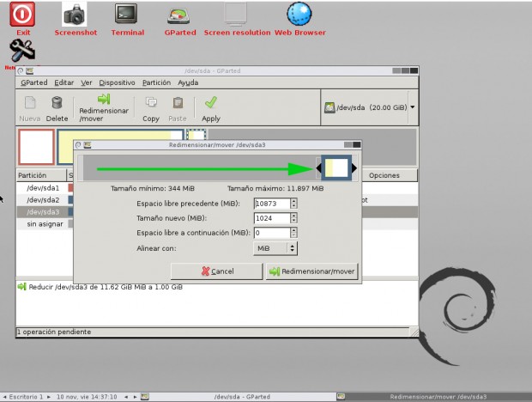Click the right resize handle arrow of partition
532x402 pixels.
[x=354, y=167]
